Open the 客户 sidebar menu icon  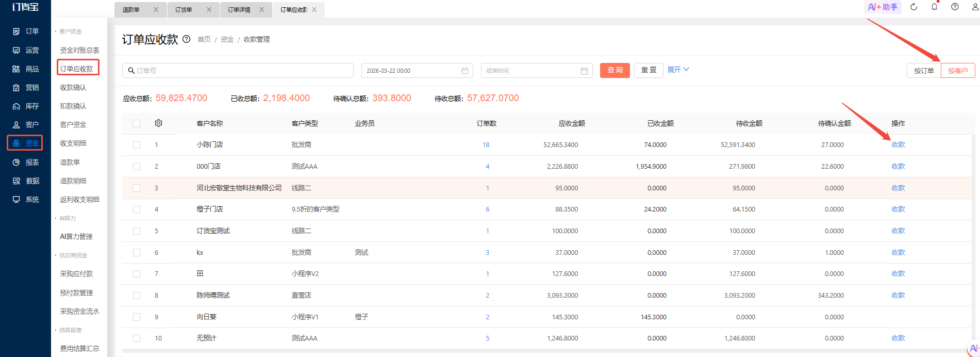(16, 125)
